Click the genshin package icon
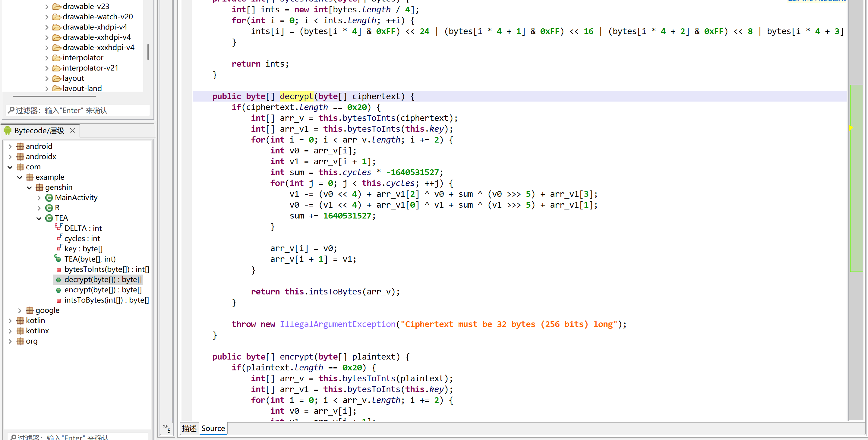 click(x=39, y=188)
